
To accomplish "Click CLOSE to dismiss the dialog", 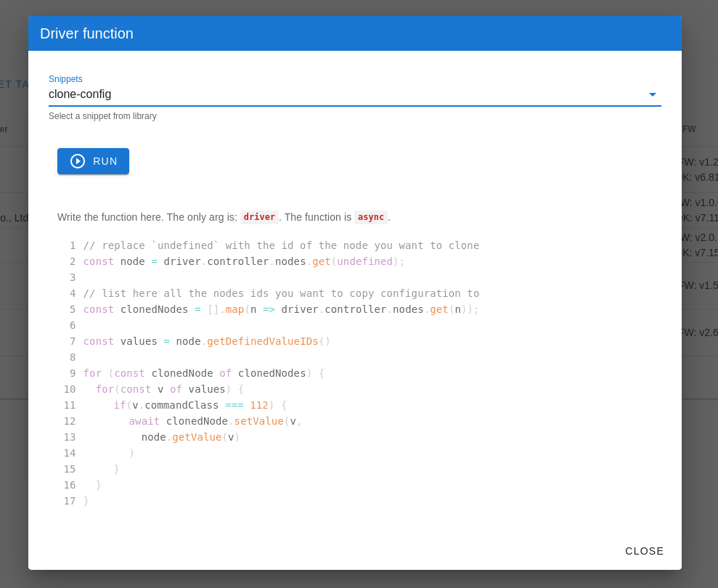I will pyautogui.click(x=644, y=551).
